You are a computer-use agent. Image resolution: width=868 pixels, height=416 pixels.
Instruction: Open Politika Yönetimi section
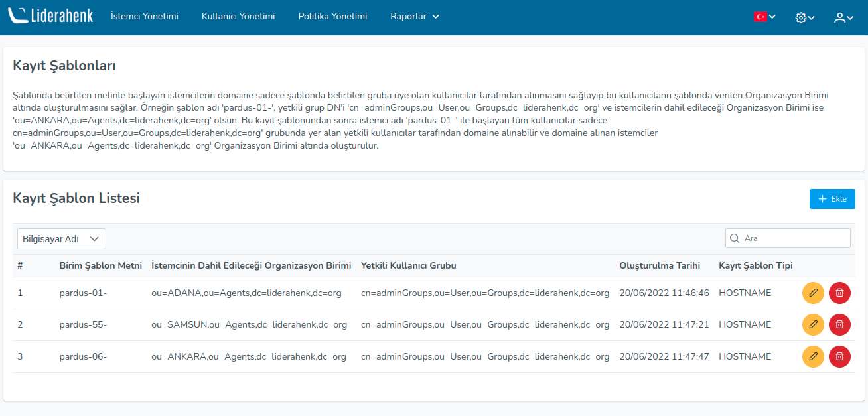(x=332, y=16)
